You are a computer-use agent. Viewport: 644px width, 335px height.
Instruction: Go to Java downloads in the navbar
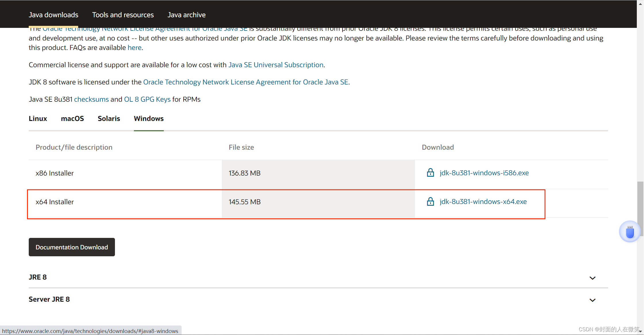tap(53, 15)
